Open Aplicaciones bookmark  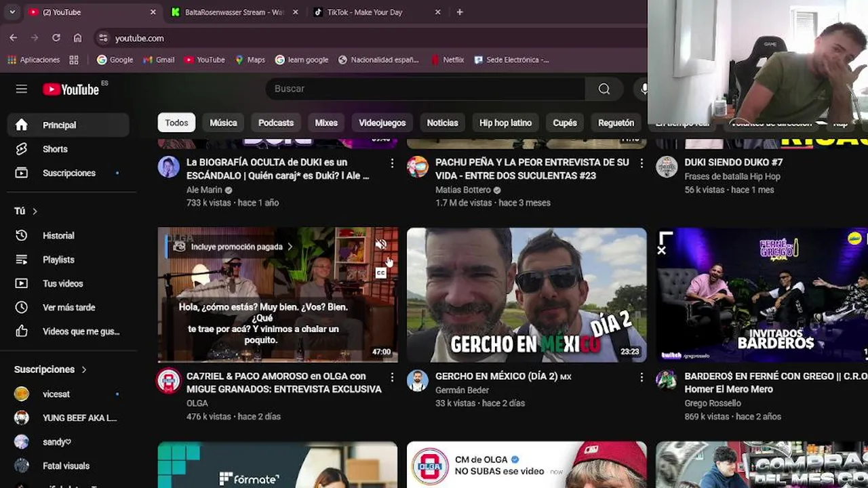click(x=33, y=60)
